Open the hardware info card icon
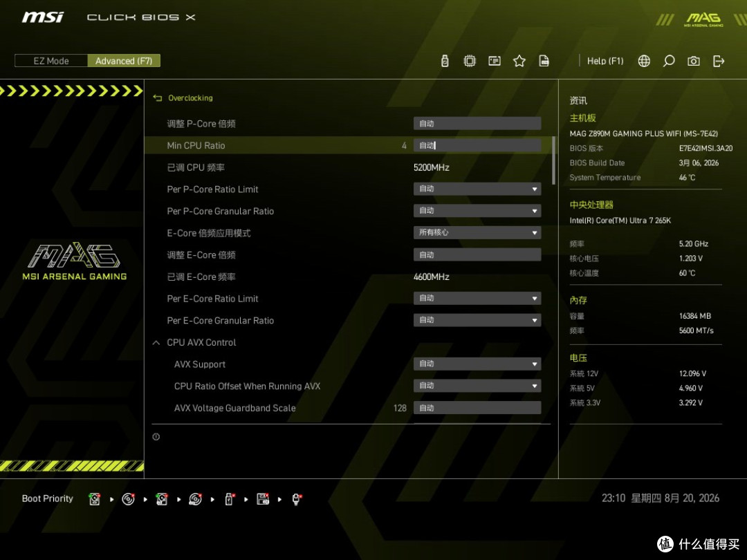Viewport: 747px width, 560px height. point(494,61)
